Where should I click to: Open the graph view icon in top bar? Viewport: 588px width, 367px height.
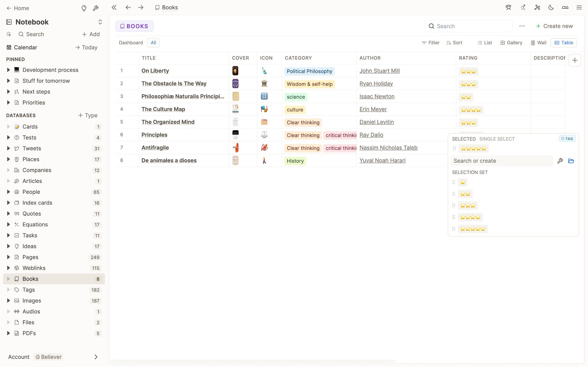537,7
